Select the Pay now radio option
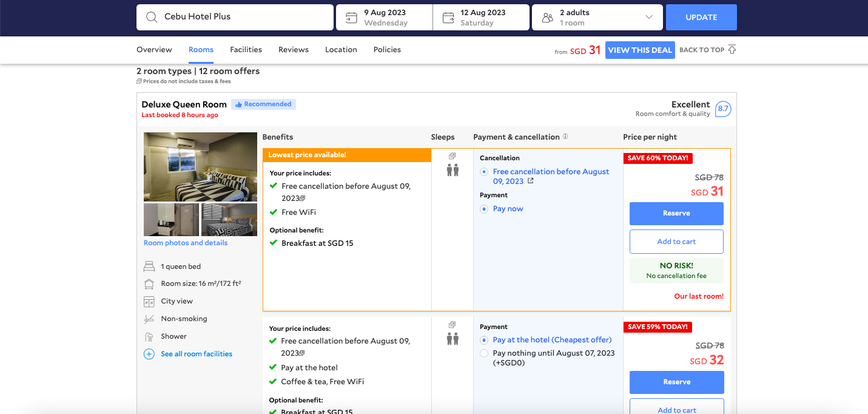 484,209
